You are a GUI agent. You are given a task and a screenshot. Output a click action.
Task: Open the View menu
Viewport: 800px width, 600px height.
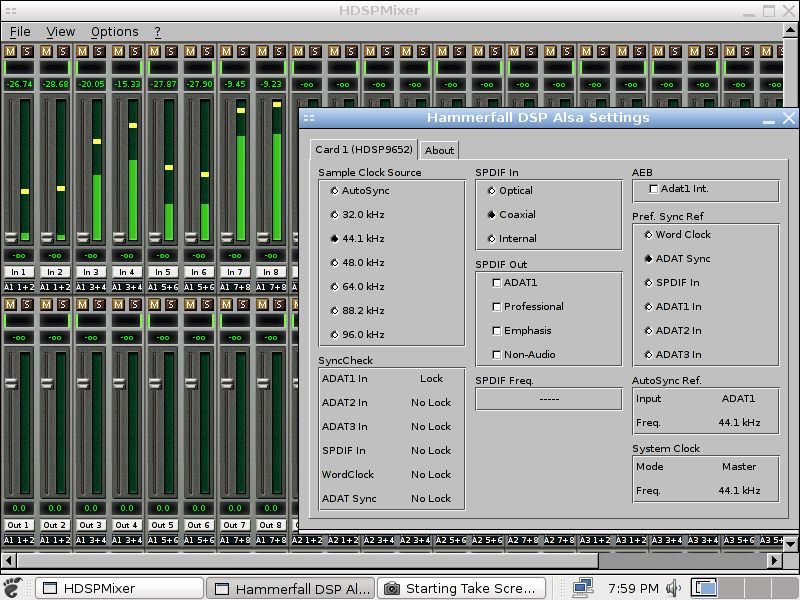pos(61,32)
